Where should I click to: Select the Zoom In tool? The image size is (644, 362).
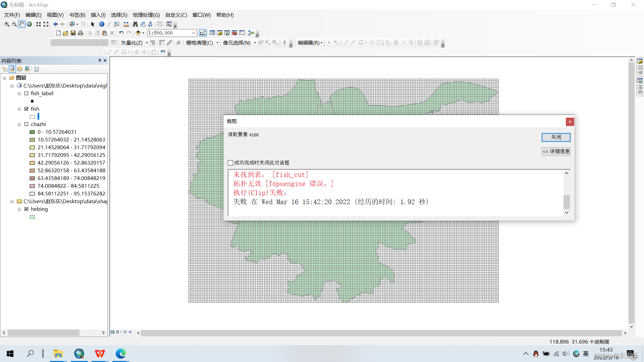[7, 24]
